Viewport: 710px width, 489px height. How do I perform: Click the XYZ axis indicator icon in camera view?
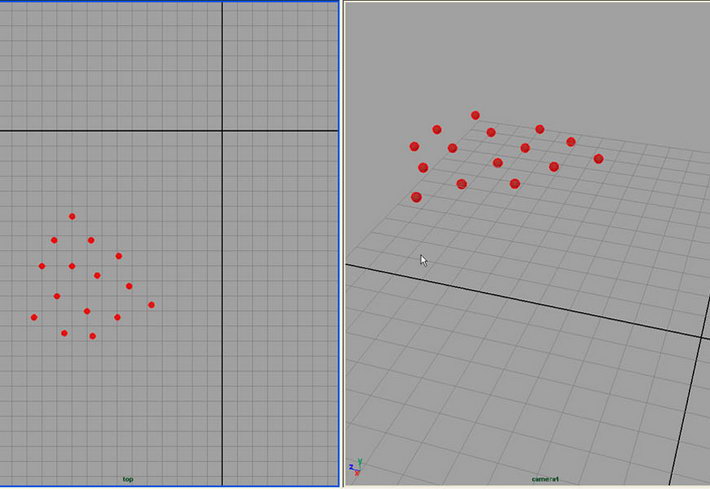pos(353,467)
